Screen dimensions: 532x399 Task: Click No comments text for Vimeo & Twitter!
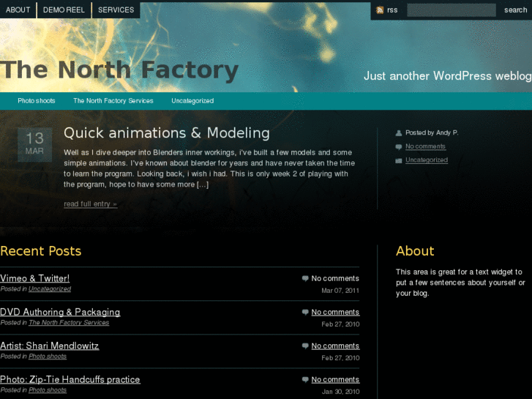[x=335, y=278]
